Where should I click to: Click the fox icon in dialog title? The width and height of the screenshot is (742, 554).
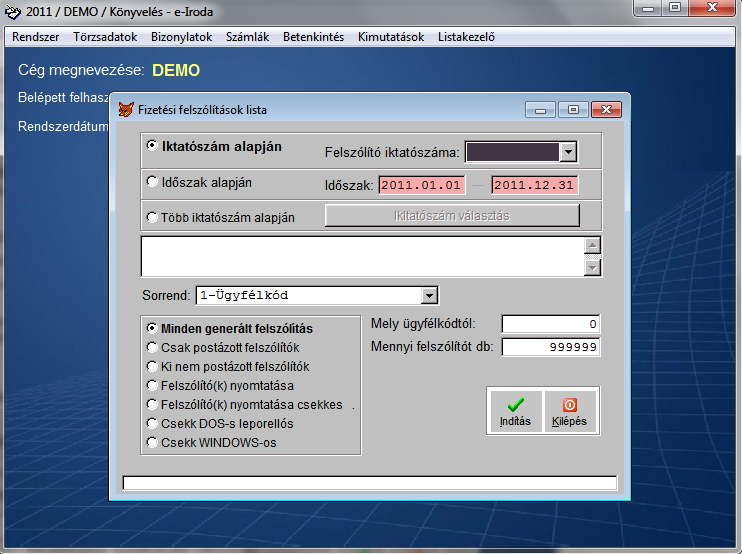127,109
